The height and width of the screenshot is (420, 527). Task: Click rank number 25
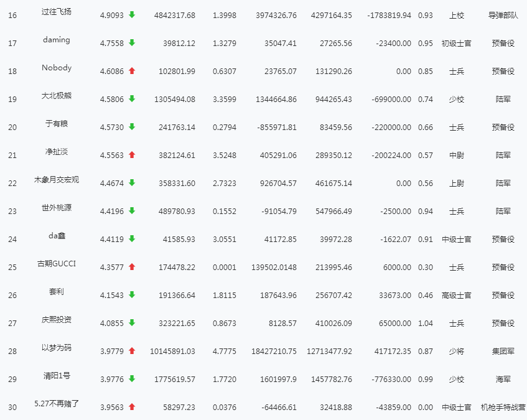coord(12,268)
